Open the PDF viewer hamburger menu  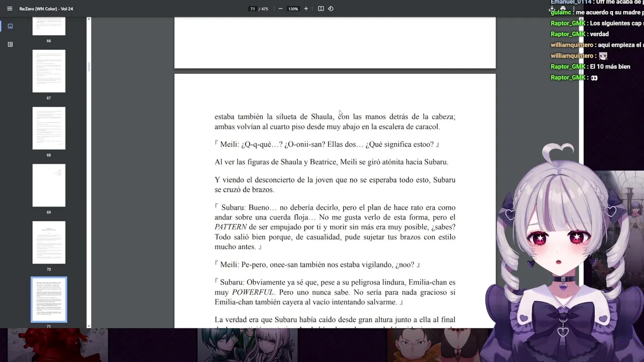point(9,9)
